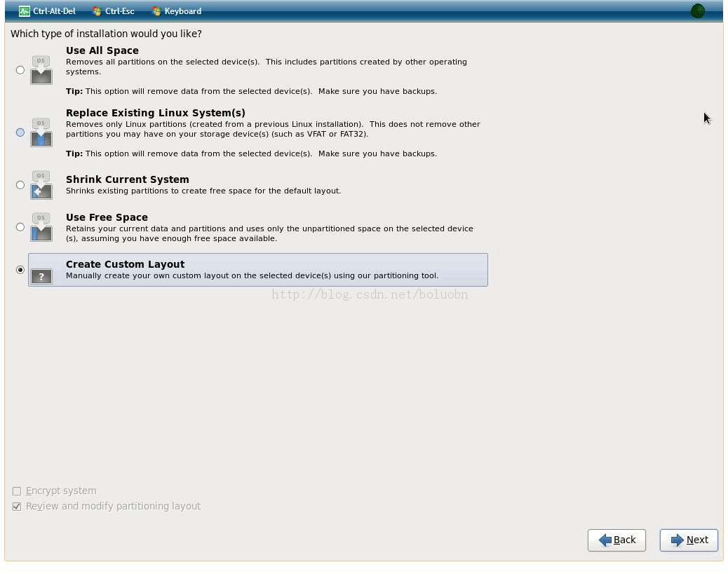The image size is (728, 574).
Task: Select Replace Existing Linux System(s) radio button
Action: tap(20, 132)
